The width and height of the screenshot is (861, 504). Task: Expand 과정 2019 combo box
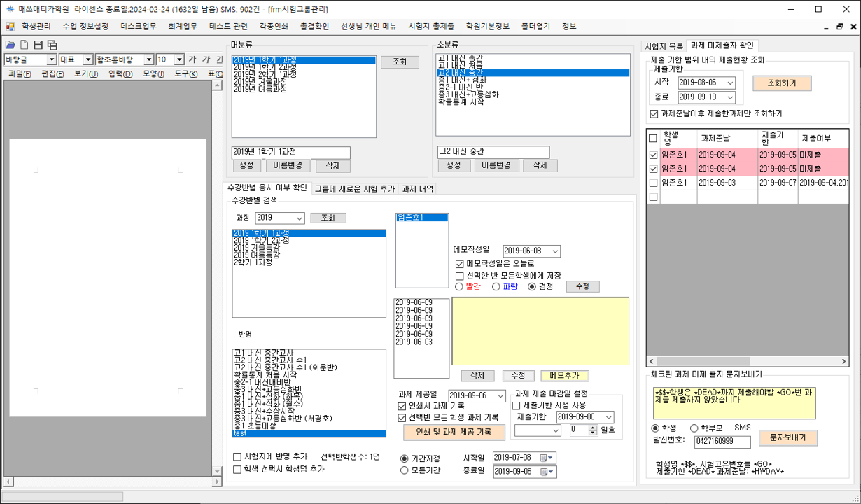(300, 218)
